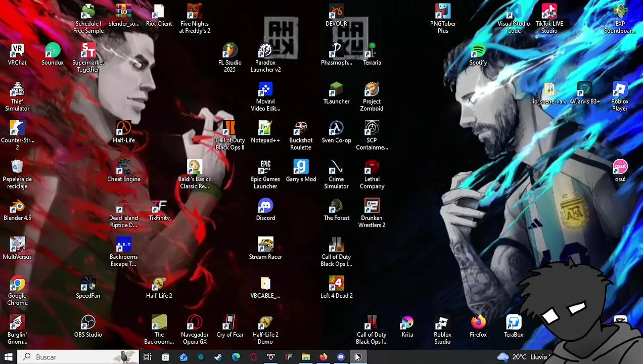This screenshot has height=364, width=643.
Task: Launch Visual Studio Code icon
Action: [x=514, y=19]
